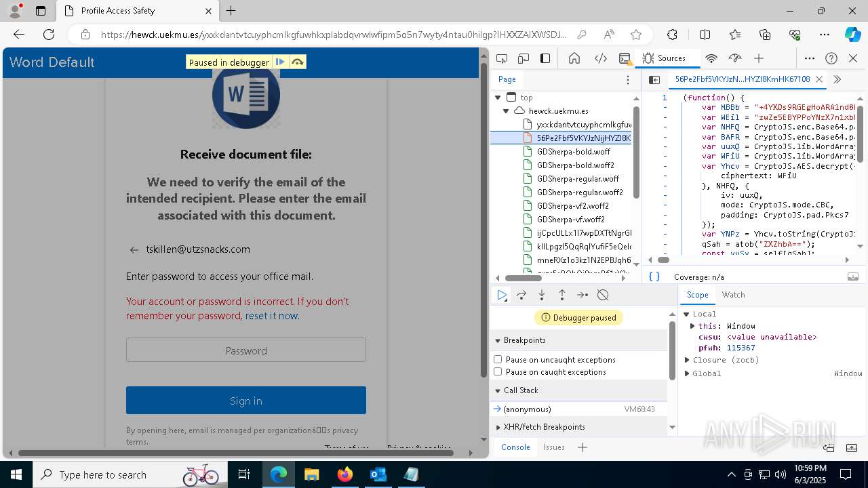Click the Password input field
Viewport: 868px width, 488px height.
coord(246,350)
